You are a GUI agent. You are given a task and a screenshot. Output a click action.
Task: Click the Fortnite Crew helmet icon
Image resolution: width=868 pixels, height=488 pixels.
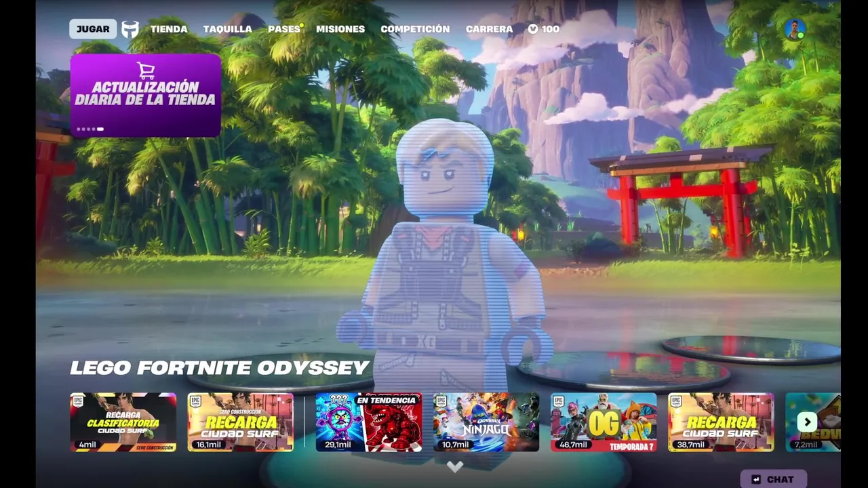(130, 29)
